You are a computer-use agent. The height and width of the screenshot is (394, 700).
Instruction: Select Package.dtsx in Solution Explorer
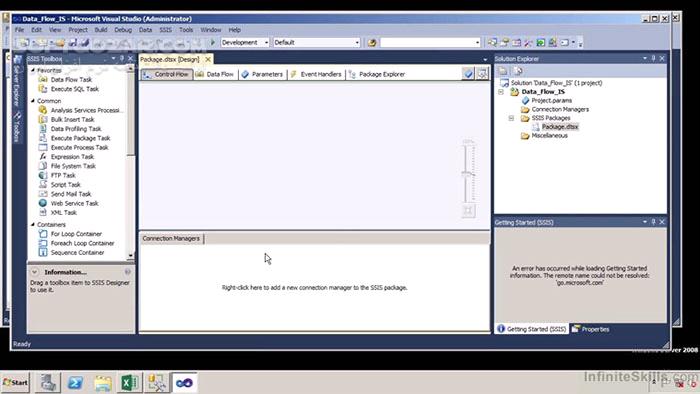coord(560,127)
